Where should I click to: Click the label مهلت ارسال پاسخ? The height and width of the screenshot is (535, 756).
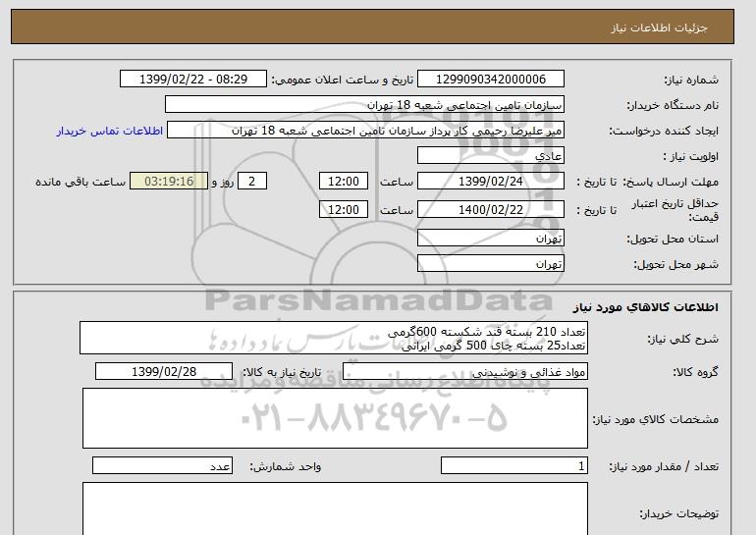(672, 182)
